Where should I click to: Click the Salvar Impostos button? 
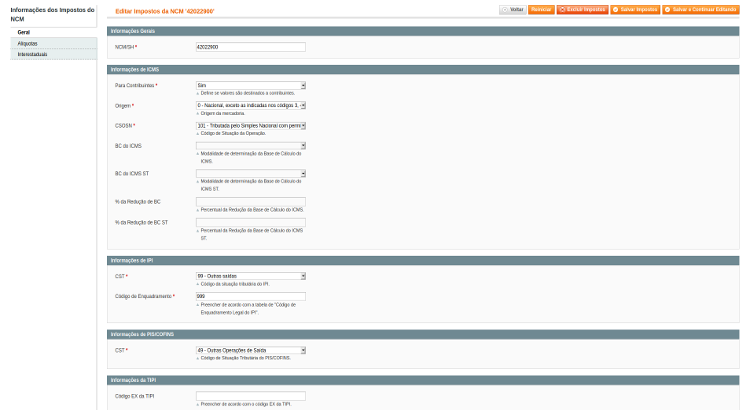coord(635,10)
